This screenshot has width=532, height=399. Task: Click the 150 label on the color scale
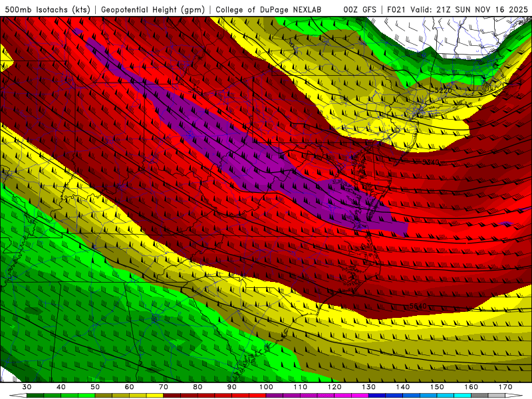[437, 387]
